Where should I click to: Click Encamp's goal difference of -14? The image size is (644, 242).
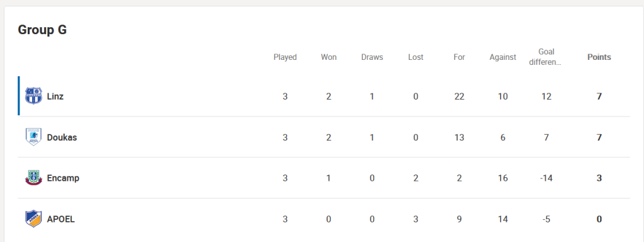coord(547,178)
